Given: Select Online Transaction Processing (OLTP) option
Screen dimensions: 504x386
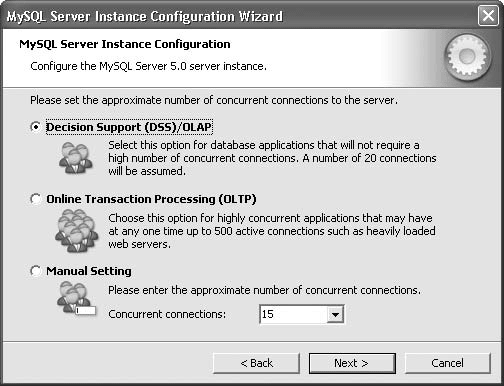Looking at the screenshot, I should (35, 199).
